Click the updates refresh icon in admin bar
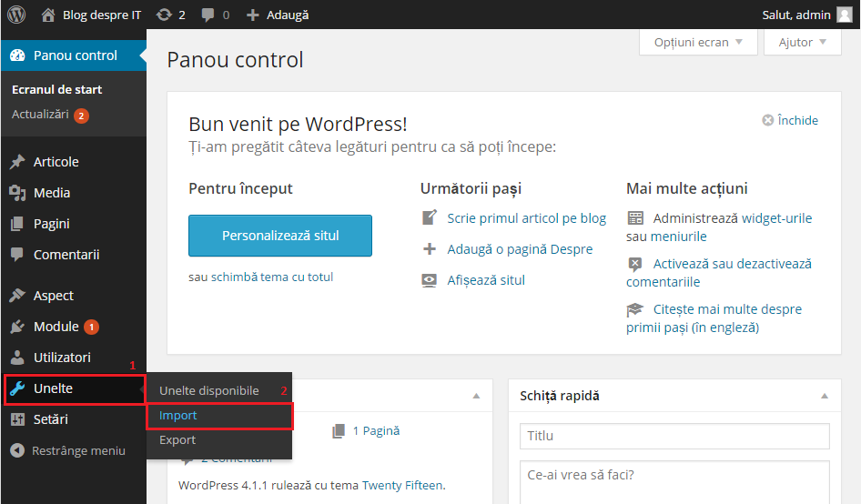Screen dimensions: 861x504 coord(164,15)
